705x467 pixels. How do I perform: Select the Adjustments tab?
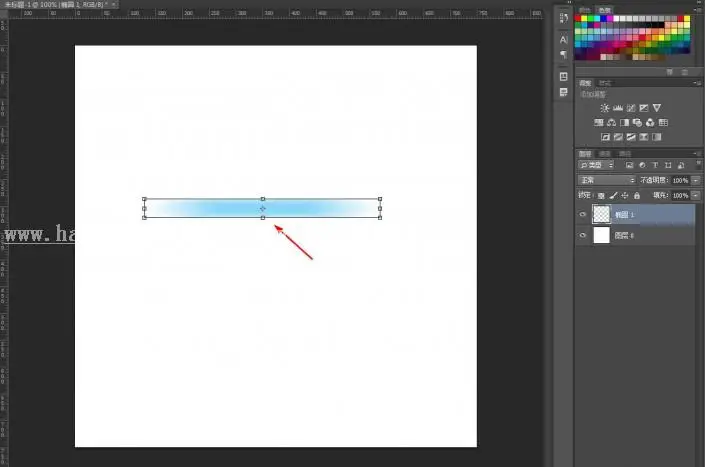point(585,83)
